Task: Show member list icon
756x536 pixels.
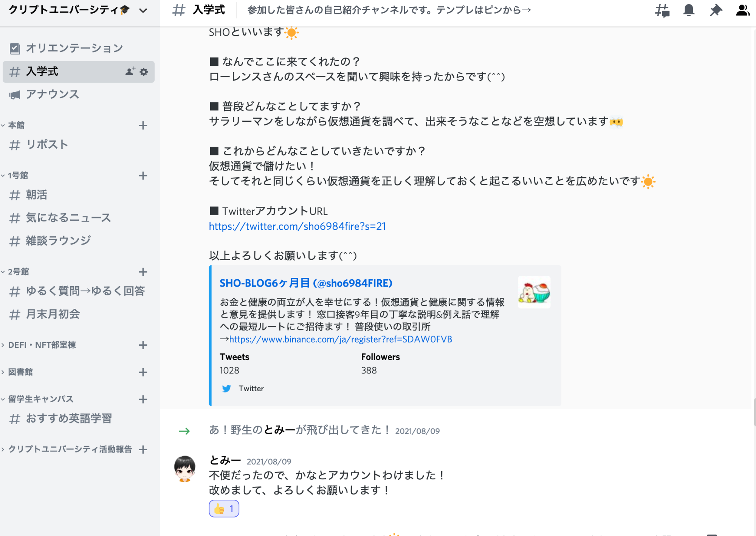Action: tap(742, 10)
